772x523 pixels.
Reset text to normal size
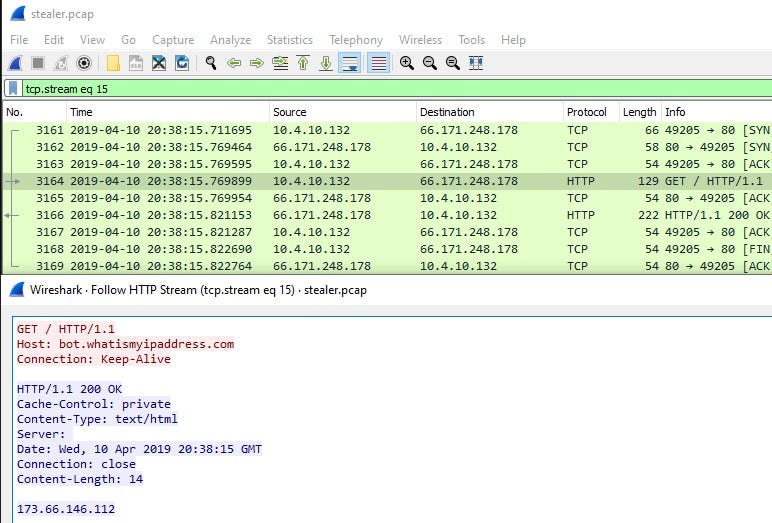coord(452,63)
